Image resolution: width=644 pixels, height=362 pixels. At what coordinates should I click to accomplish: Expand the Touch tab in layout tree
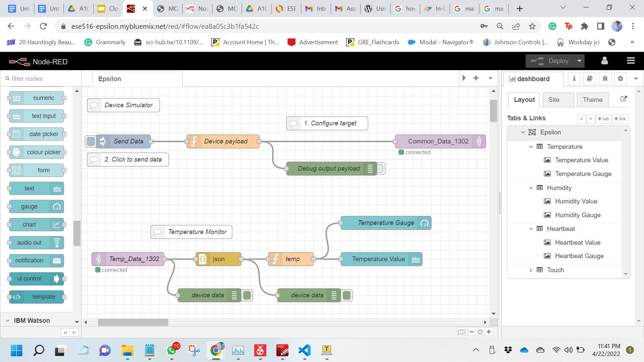[531, 270]
